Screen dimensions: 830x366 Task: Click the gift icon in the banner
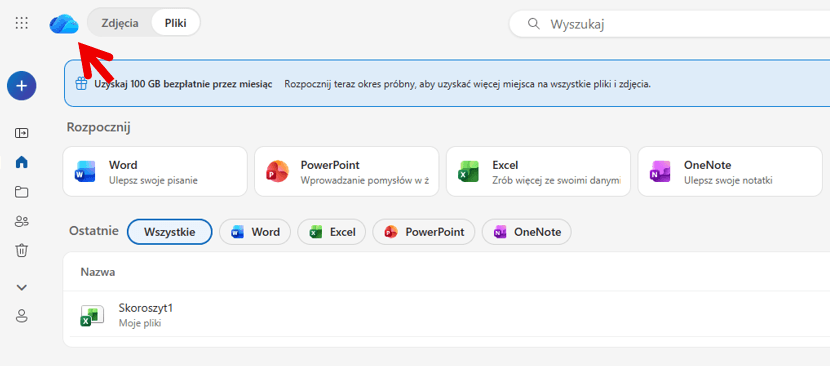pos(80,84)
